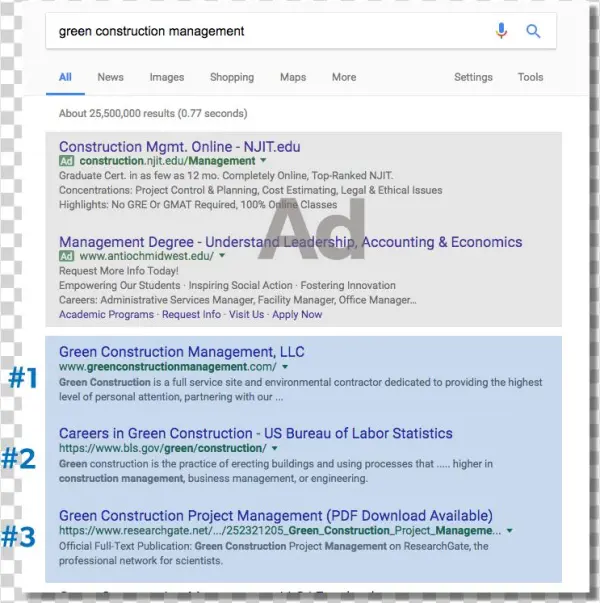Click the www.greenconstructionmanagement.com/ URL text
The image size is (600, 603).
168,367
